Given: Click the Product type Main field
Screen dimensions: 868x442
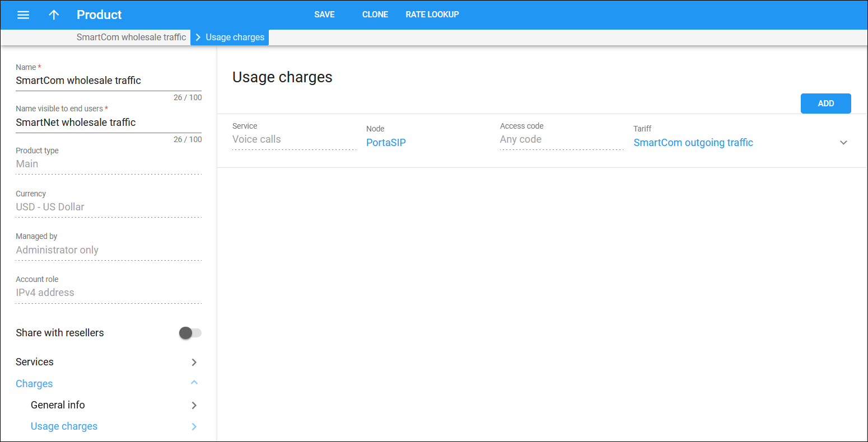Looking at the screenshot, I should (109, 164).
